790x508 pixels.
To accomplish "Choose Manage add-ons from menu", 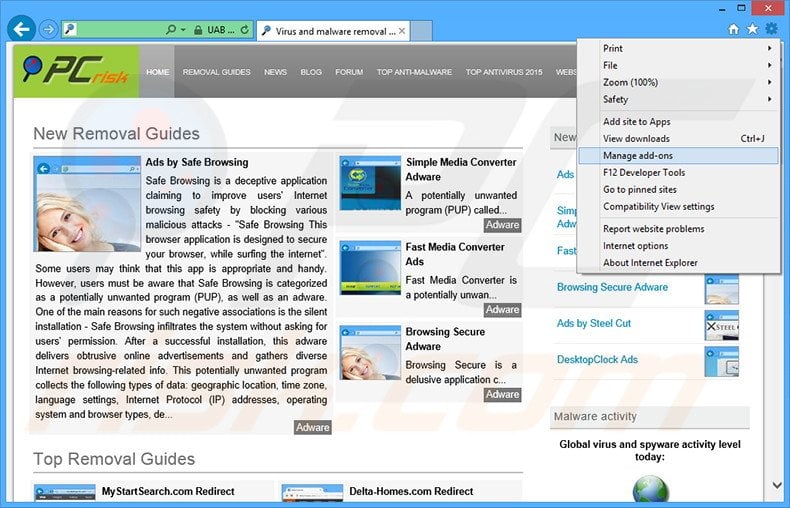I will pos(678,156).
